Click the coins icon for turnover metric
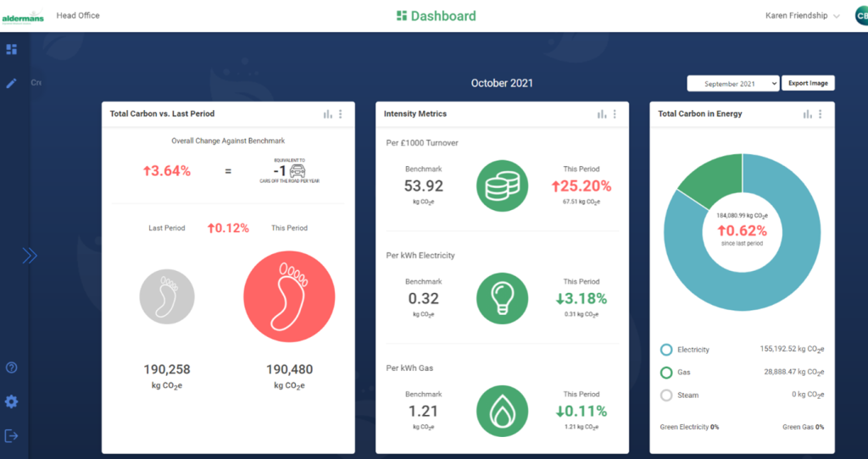This screenshot has width=868, height=459. click(502, 185)
